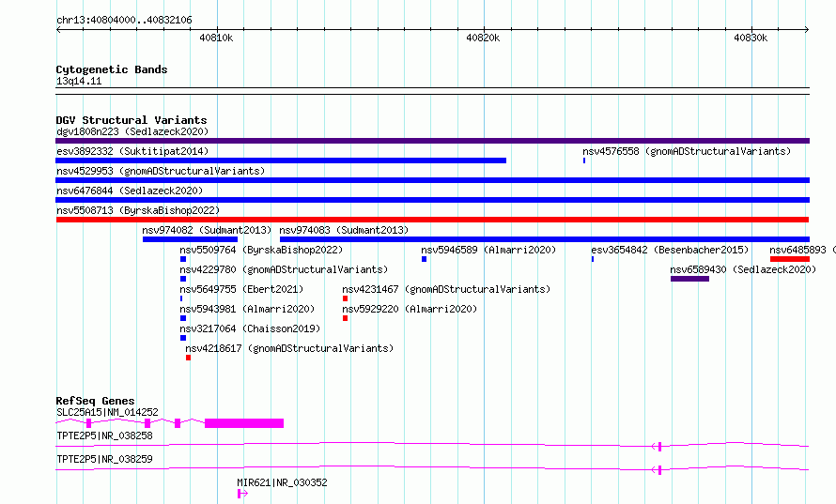Click the dgv1808n223 purple variant bar

click(432, 141)
